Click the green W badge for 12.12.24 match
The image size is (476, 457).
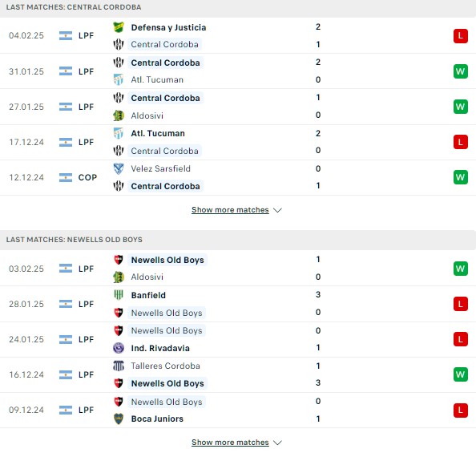tap(461, 177)
